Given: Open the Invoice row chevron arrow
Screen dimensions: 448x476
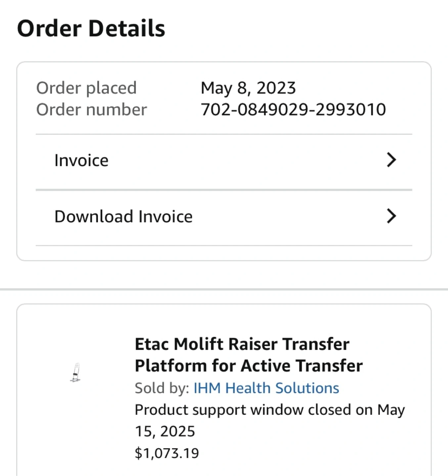Looking at the screenshot, I should (x=391, y=160).
